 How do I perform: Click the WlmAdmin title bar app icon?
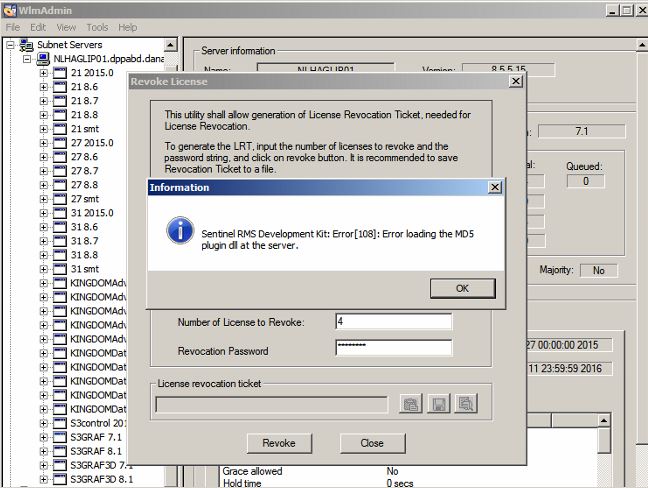(x=10, y=10)
